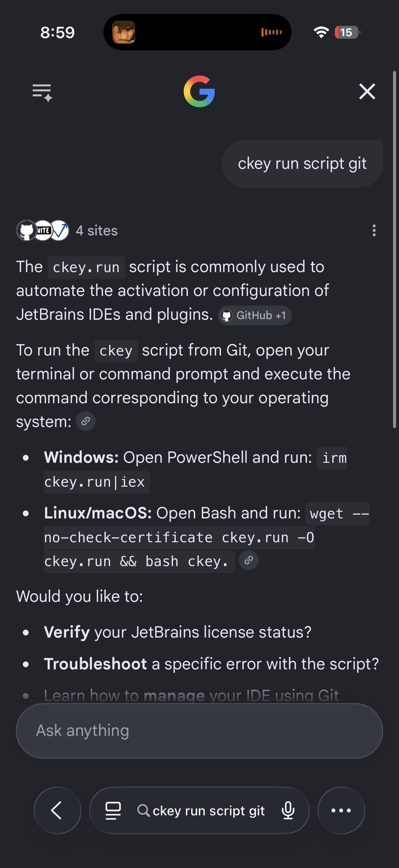Open the 4 sites source icons
Viewport: 399px width, 868px height.
pos(43,230)
